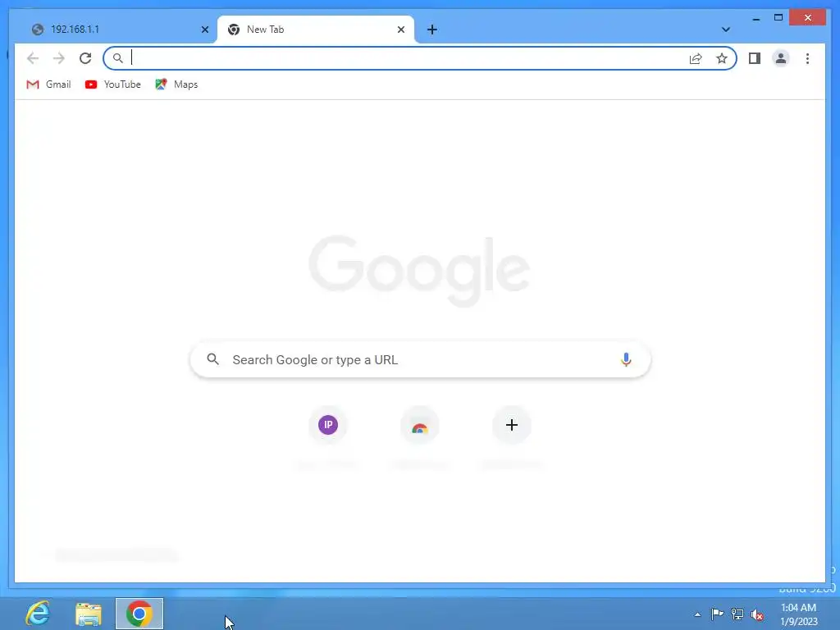The height and width of the screenshot is (630, 840).
Task: Launch Internet Explorer from taskbar
Action: click(38, 614)
